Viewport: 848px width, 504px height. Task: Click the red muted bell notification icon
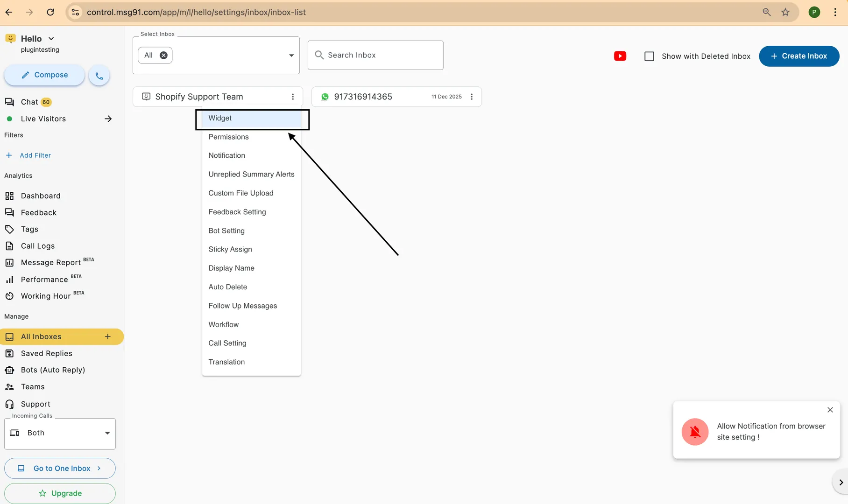tap(695, 432)
